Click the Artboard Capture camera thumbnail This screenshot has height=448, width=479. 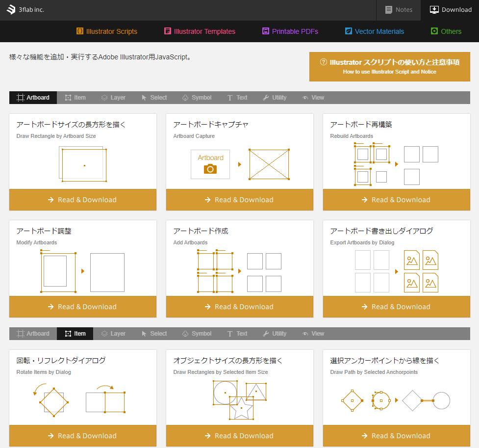tap(210, 164)
